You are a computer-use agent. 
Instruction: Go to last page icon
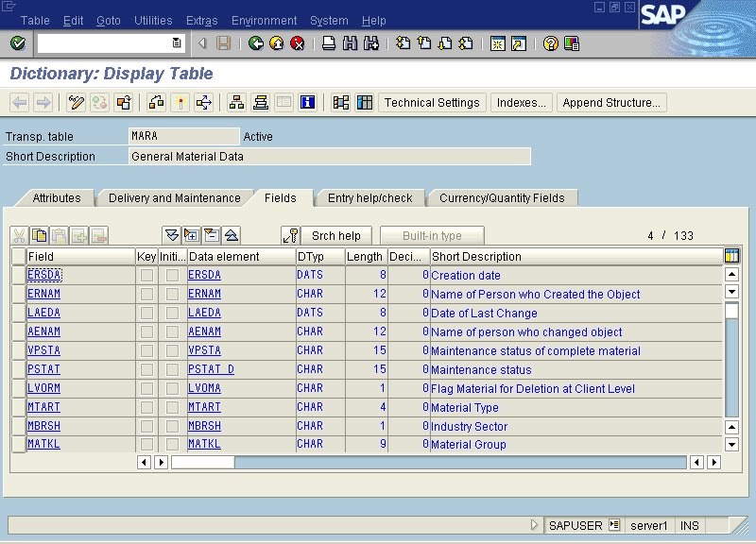[x=466, y=43]
